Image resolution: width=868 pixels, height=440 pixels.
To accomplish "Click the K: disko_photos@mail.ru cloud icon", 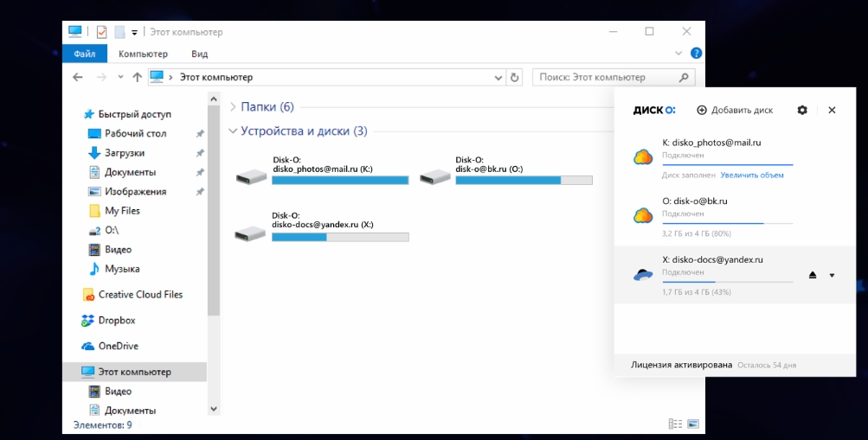I will pyautogui.click(x=643, y=156).
